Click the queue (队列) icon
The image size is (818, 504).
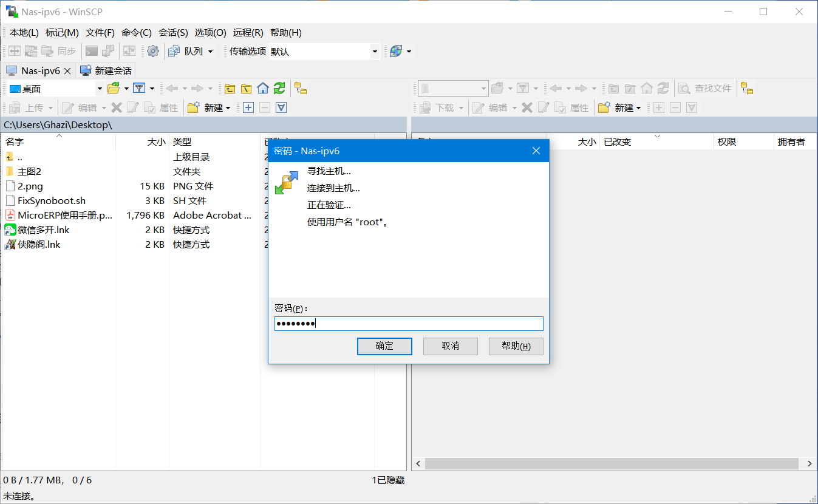[x=174, y=52]
